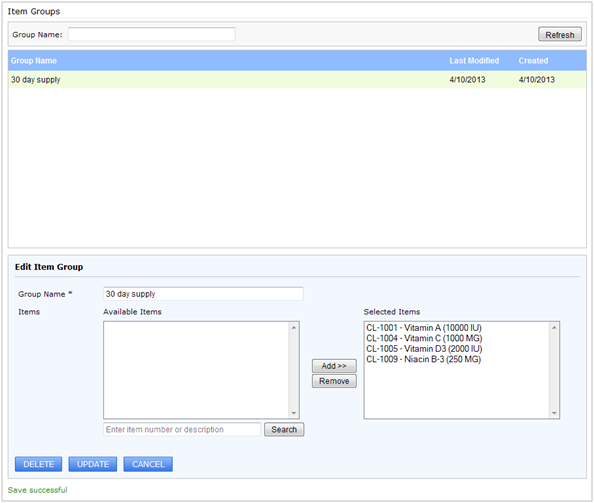Click the blue DELETE button

(39, 464)
